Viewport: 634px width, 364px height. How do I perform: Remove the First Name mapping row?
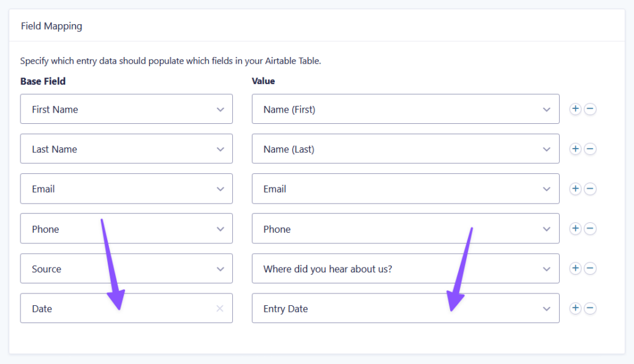coord(590,109)
